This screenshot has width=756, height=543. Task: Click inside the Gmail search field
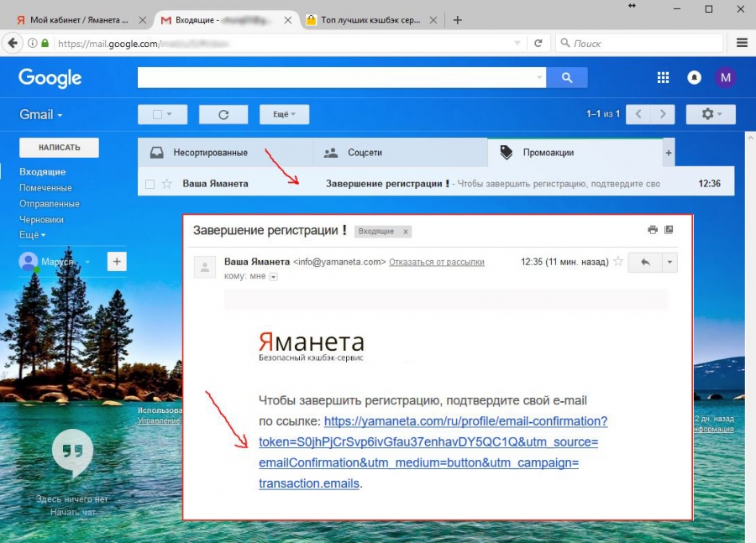(x=336, y=77)
